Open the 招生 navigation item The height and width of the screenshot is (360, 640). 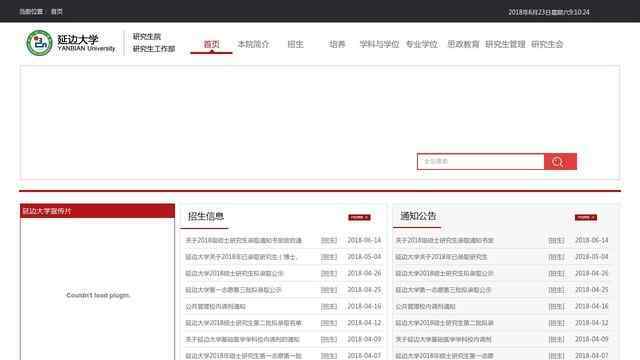coord(296,44)
